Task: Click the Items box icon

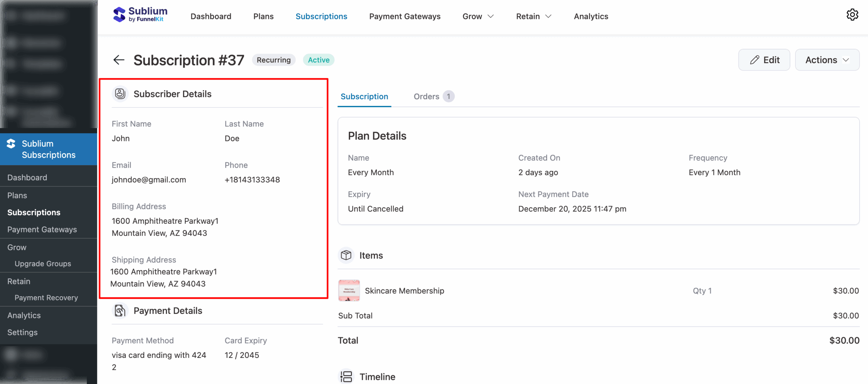Action: [x=346, y=255]
